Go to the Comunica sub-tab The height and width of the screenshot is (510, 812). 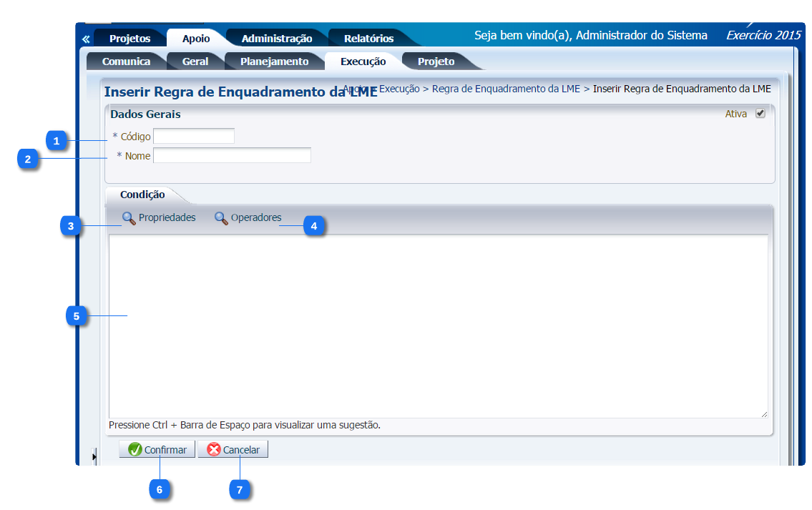[126, 62]
